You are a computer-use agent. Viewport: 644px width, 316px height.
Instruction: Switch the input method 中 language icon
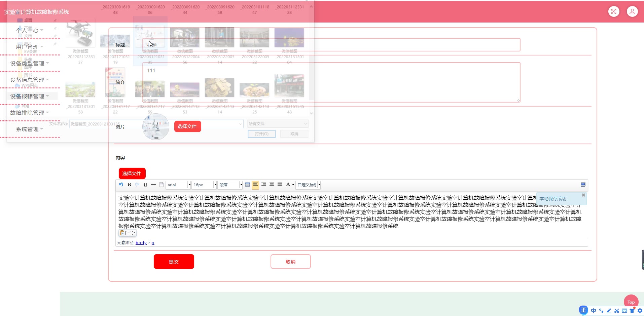(593, 311)
